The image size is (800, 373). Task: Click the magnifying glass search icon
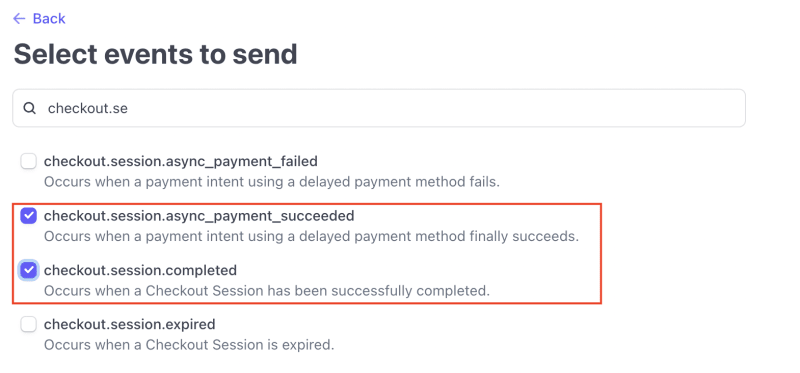pos(30,108)
